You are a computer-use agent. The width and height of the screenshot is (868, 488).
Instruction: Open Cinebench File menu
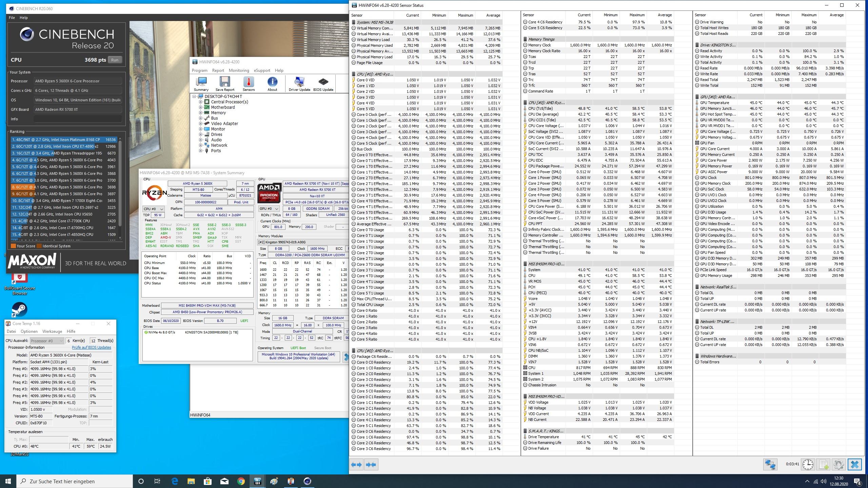coord(12,18)
